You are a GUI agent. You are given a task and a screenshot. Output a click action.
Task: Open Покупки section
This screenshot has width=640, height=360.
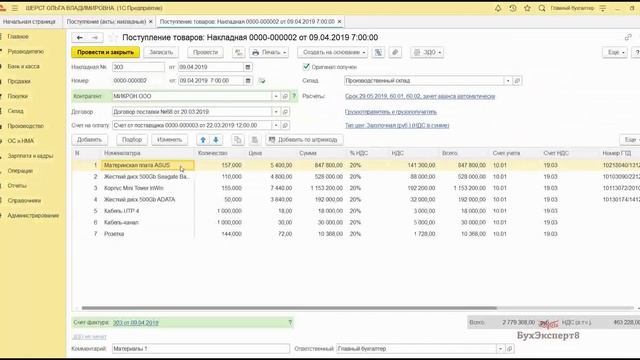18,96
